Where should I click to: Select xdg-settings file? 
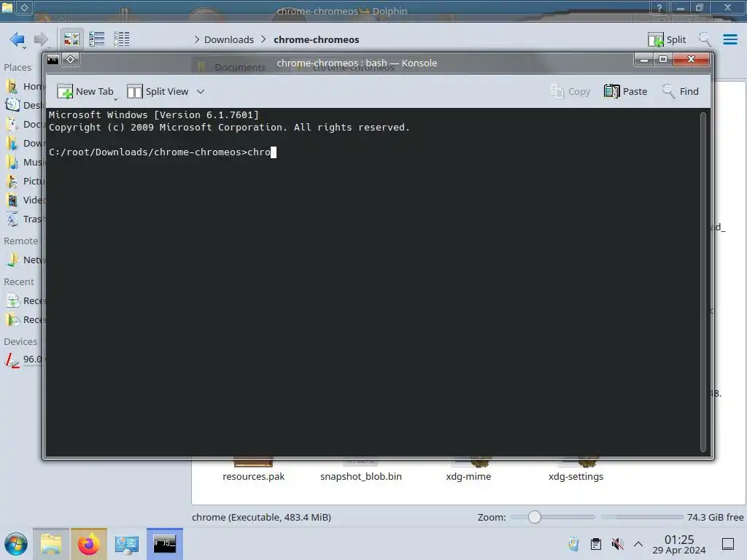tap(576, 476)
